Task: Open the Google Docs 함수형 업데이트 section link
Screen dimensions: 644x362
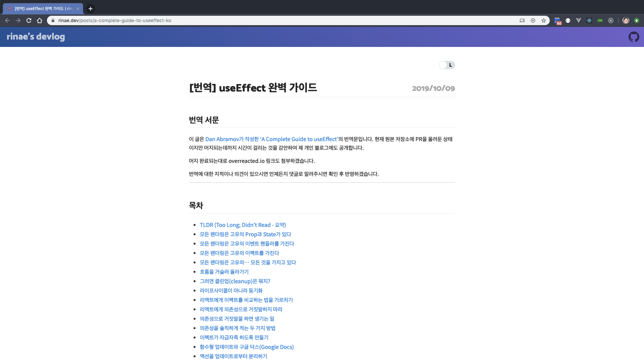Action: click(247, 347)
